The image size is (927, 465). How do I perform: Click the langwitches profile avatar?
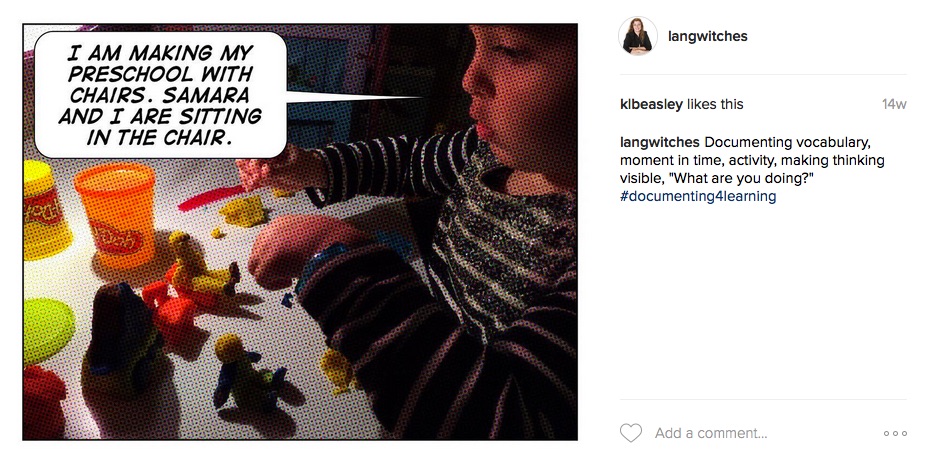pyautogui.click(x=638, y=36)
